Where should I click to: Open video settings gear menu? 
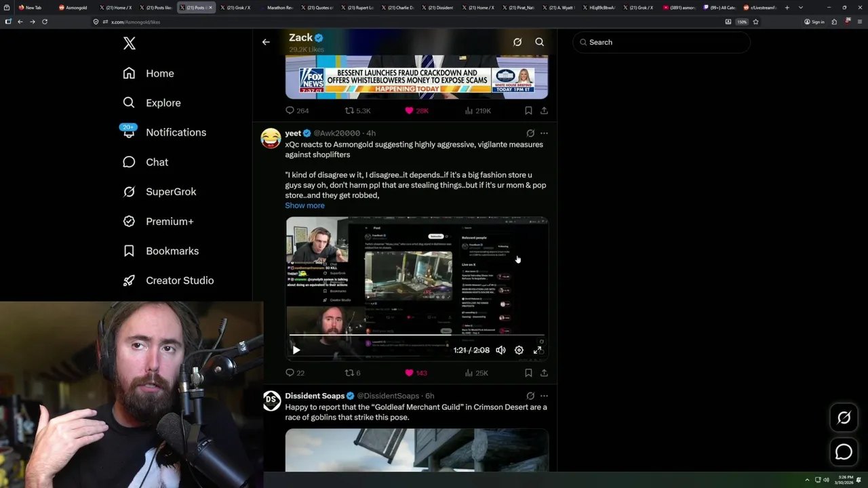[519, 350]
